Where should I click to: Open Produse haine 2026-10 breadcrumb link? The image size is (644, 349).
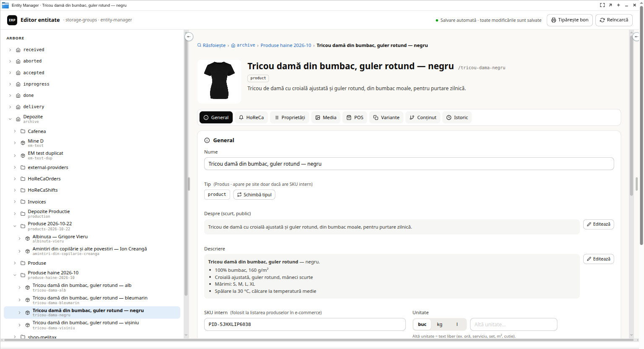pos(286,45)
